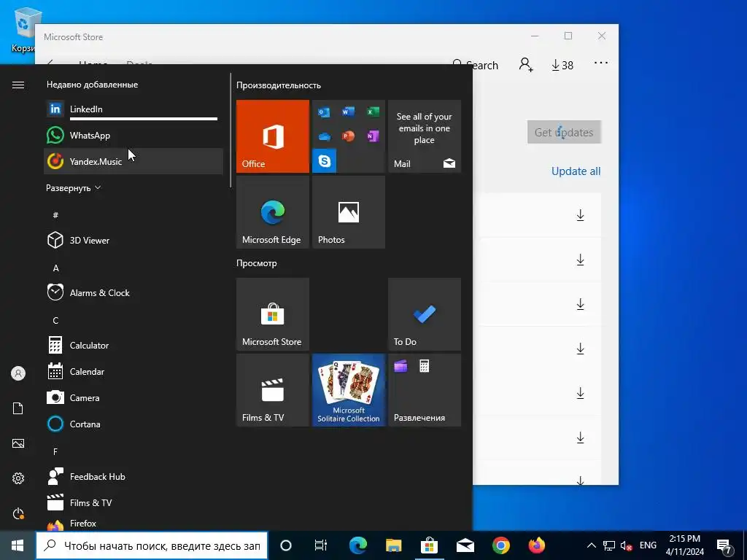Image resolution: width=747 pixels, height=560 pixels.
Task: Open the Films & TV tile
Action: tap(273, 390)
